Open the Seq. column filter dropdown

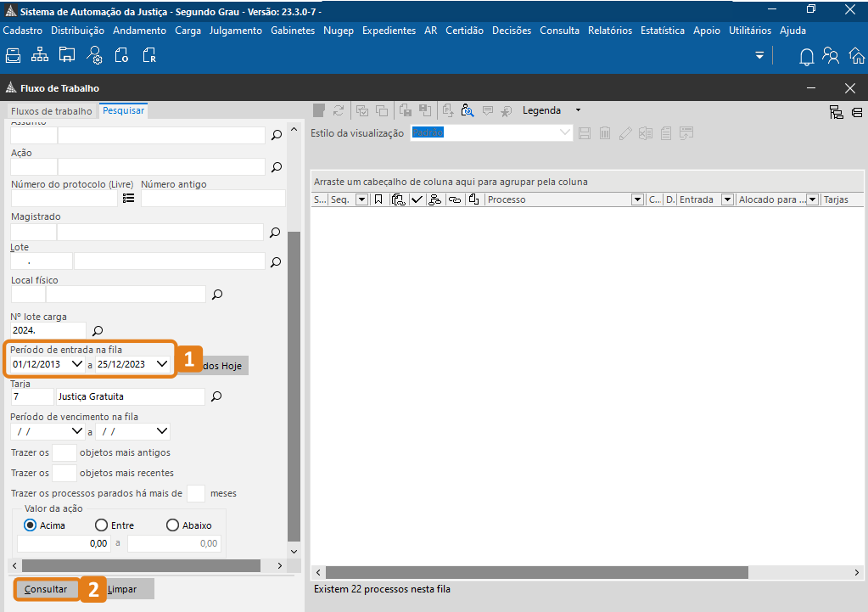click(x=361, y=199)
